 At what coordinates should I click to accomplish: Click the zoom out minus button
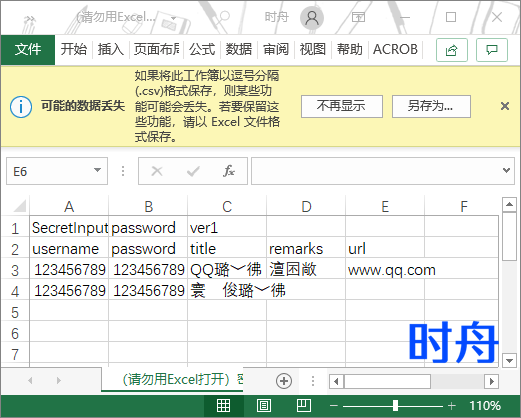[334, 406]
